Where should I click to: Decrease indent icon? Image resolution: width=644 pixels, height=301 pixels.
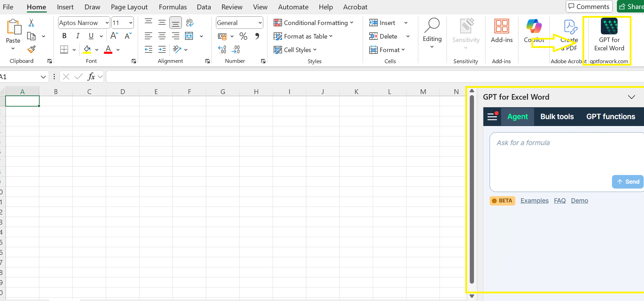pos(148,50)
